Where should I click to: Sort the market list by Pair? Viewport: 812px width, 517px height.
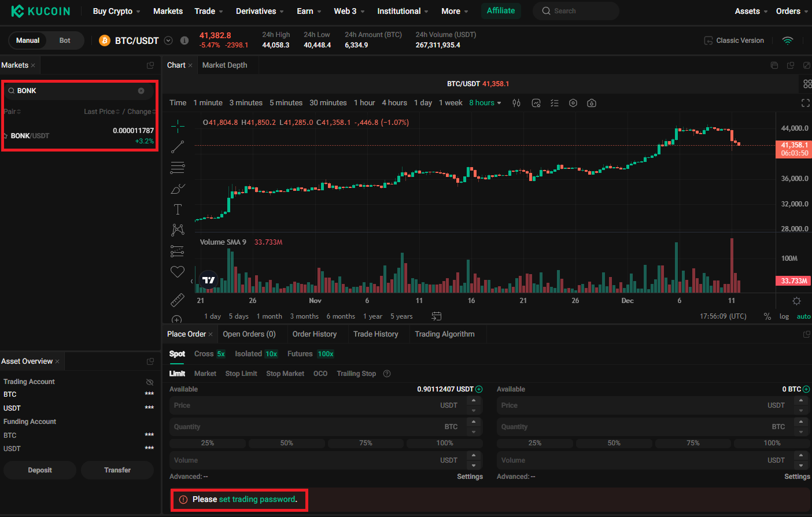pyautogui.click(x=12, y=112)
